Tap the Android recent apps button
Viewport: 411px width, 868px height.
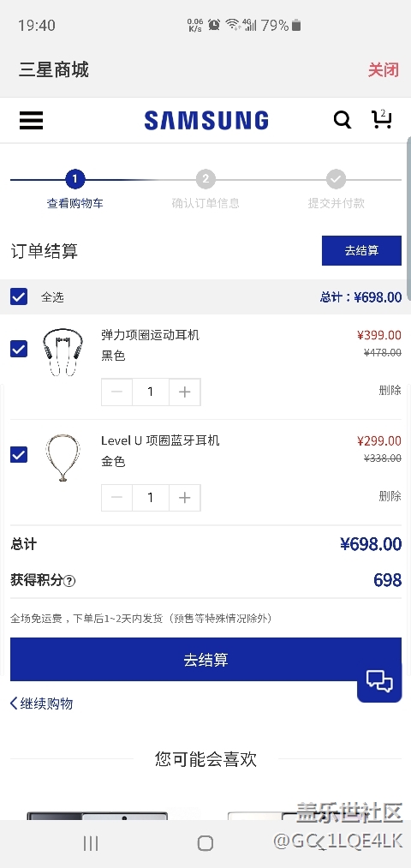click(x=91, y=843)
